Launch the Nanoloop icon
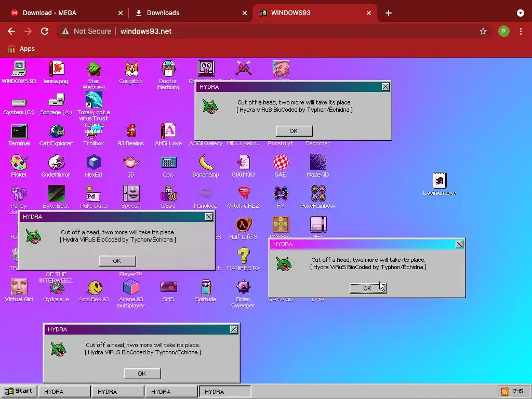Image resolution: width=532 pixels, height=399 pixels. (206, 197)
